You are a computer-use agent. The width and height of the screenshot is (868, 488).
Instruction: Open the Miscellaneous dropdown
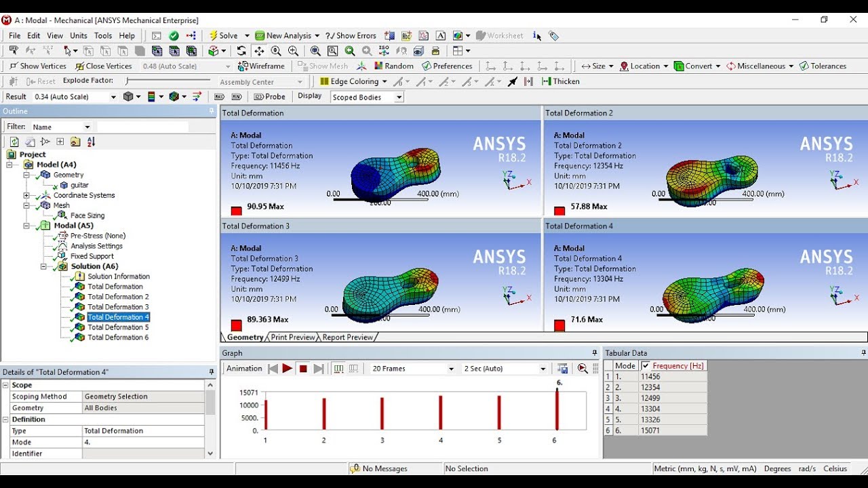coord(759,66)
